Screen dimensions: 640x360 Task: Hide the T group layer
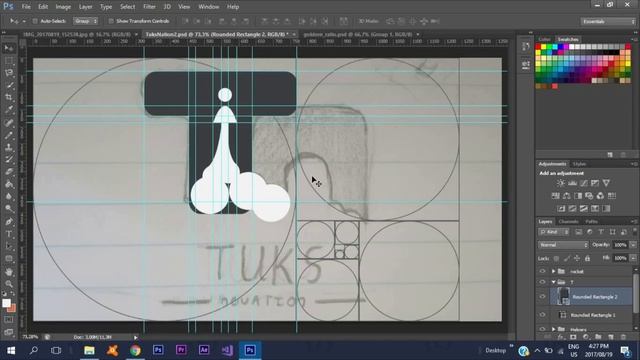pos(542,282)
